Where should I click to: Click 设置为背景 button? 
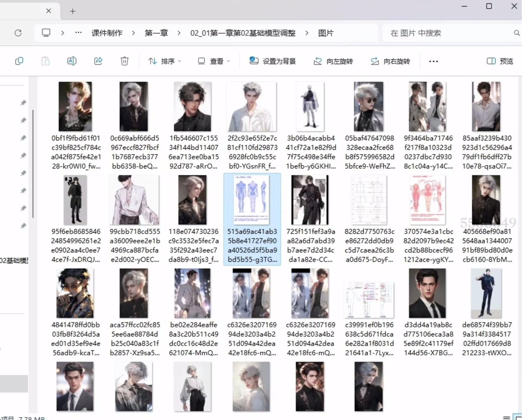click(x=273, y=61)
